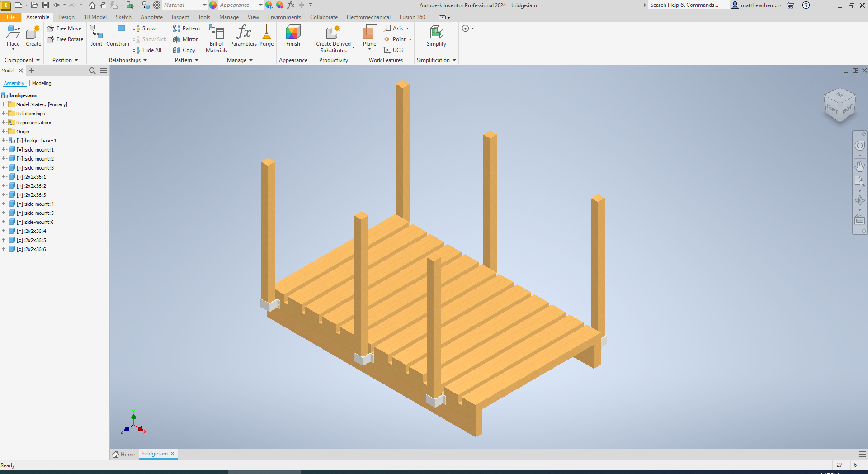This screenshot has height=474, width=868.
Task: Click the Undo arrow in quick access toolbar
Action: point(57,5)
